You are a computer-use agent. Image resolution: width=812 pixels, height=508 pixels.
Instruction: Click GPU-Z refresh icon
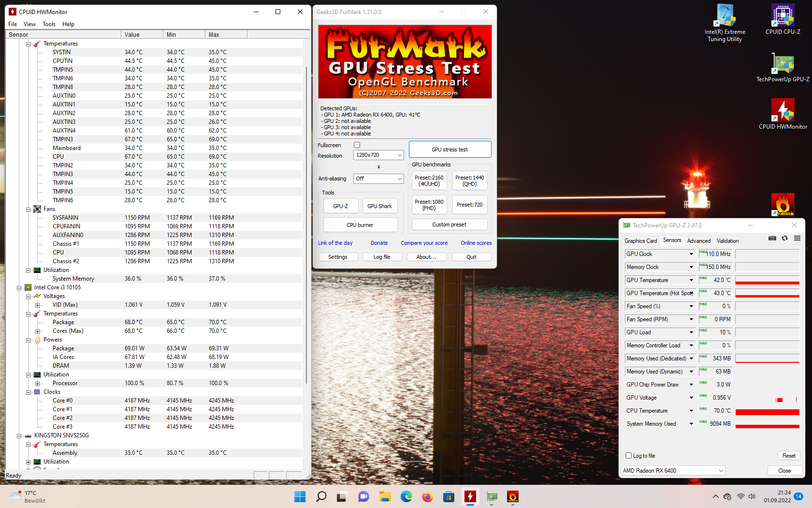pyautogui.click(x=785, y=238)
